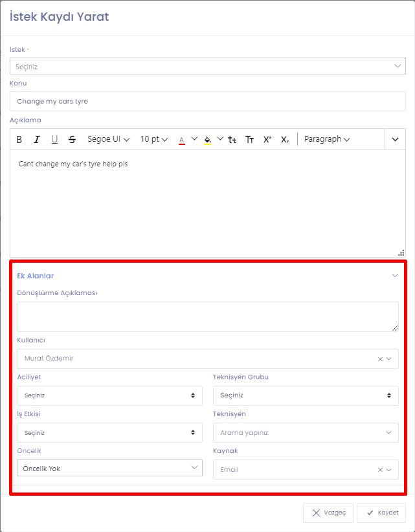Apply italic formatting
The width and height of the screenshot is (415, 532).
click(37, 139)
